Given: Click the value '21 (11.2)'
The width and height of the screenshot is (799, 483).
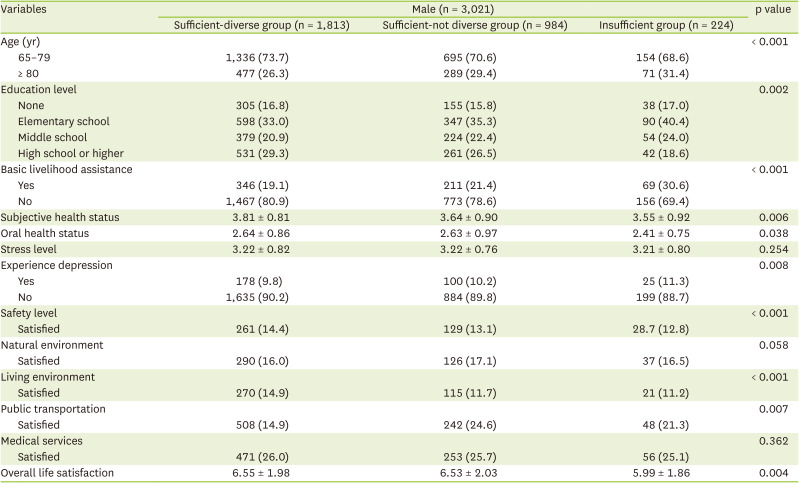Looking at the screenshot, I should click(665, 393).
